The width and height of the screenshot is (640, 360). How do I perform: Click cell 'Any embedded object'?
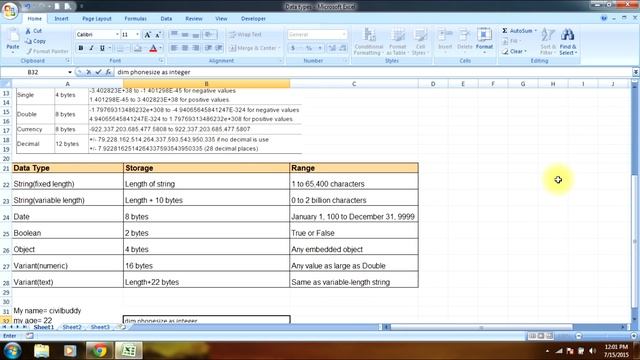tap(354, 247)
